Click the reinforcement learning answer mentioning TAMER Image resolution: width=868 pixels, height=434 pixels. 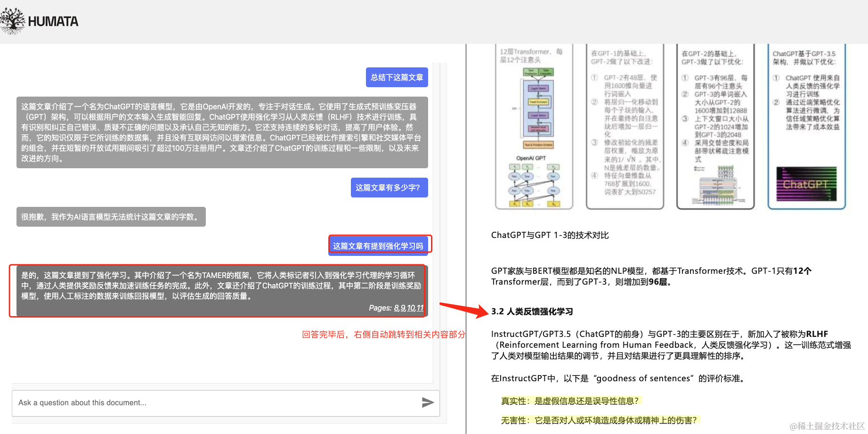(x=222, y=291)
